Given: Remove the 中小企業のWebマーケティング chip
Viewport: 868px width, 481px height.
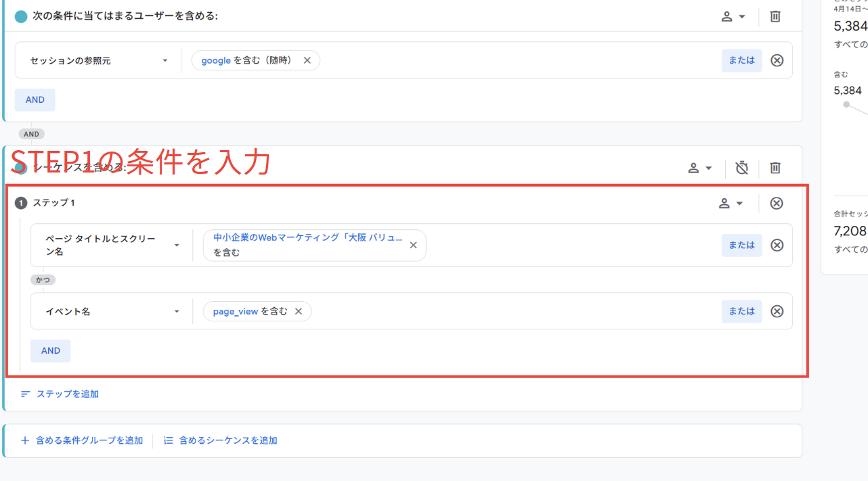Looking at the screenshot, I should (414, 245).
